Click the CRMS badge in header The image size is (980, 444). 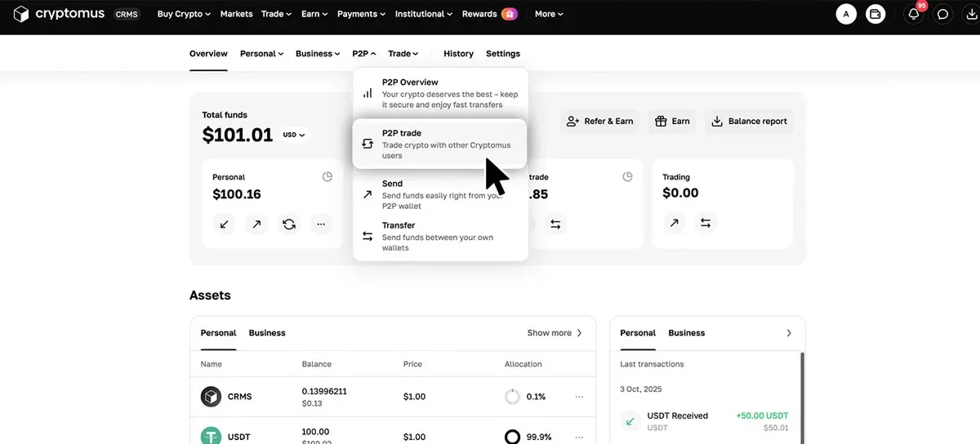point(127,14)
